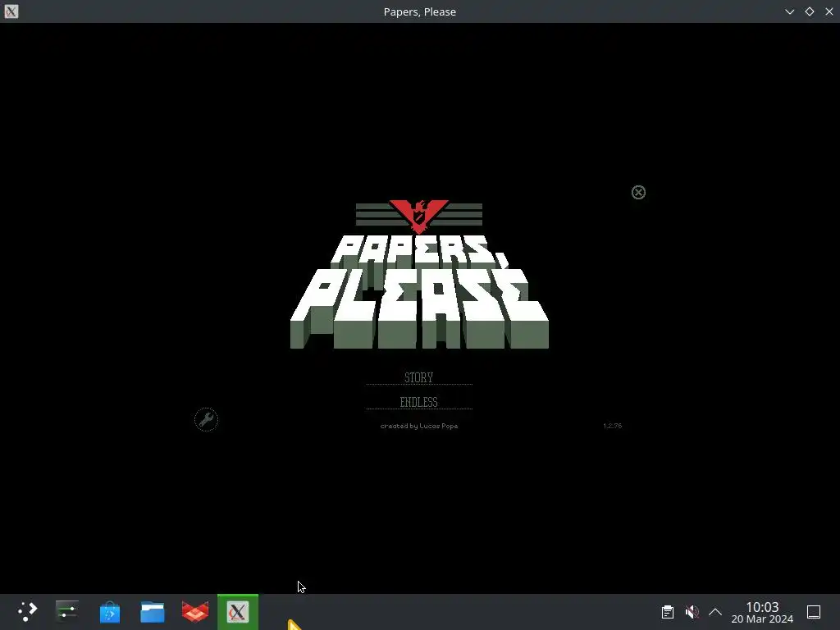840x630 pixels.
Task: Switch to the Papers, Please taskbar entry
Action: click(238, 612)
